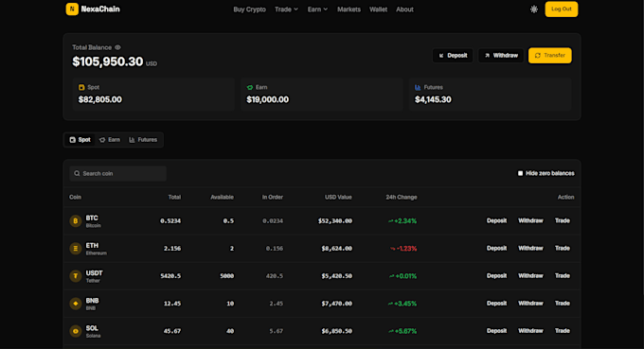This screenshot has height=349, width=644.
Task: Click the SOL coin icon
Action: coord(75,331)
